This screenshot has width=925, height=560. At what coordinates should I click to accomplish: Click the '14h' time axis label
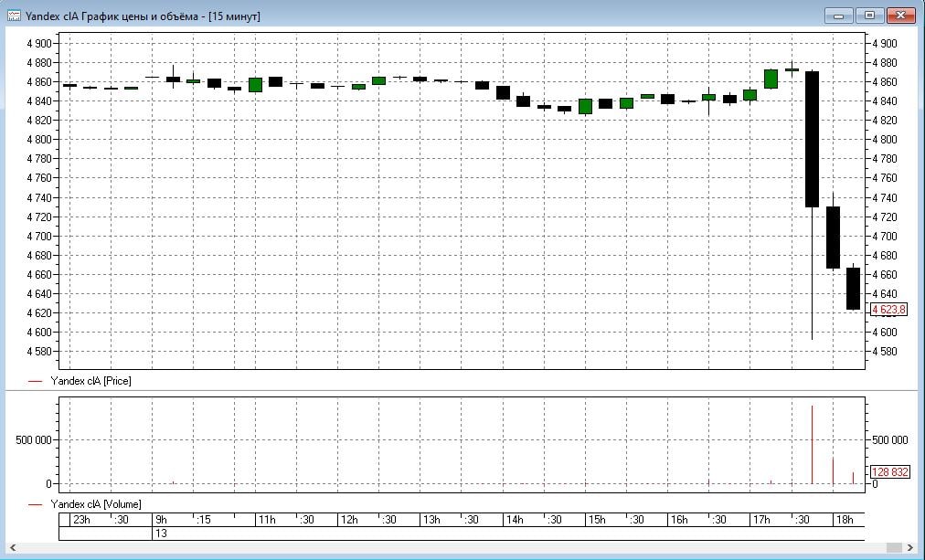coord(514,519)
